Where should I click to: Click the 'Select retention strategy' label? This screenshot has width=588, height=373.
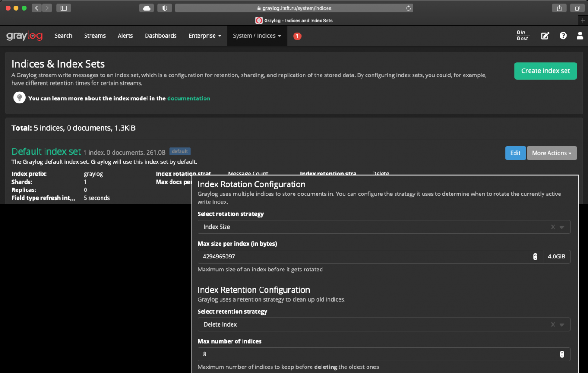[x=232, y=311]
